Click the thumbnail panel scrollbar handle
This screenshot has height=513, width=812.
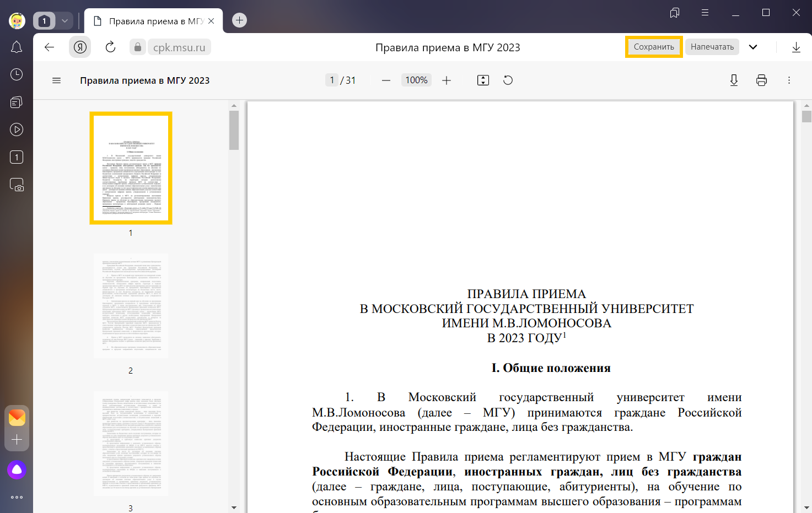pyautogui.click(x=234, y=130)
